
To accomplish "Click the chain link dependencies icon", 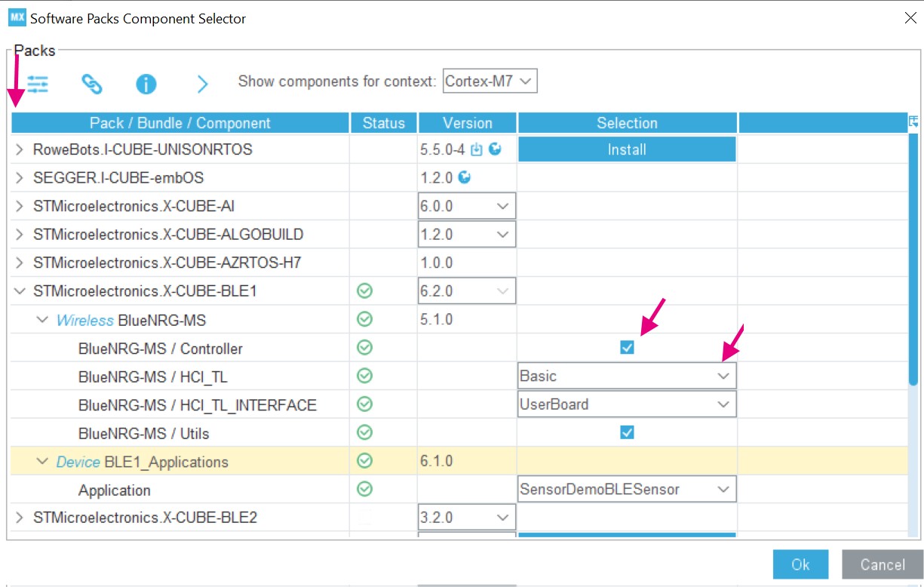I will pyautogui.click(x=92, y=84).
